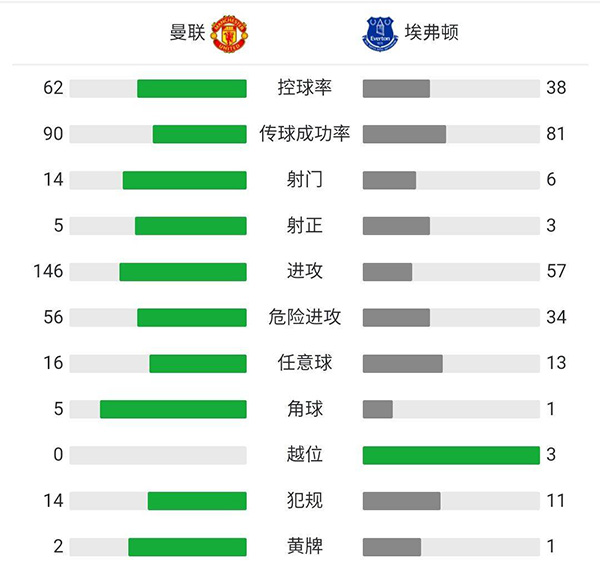The image size is (600, 568).
Task: Click the Manchester United crest icon
Action: click(229, 33)
